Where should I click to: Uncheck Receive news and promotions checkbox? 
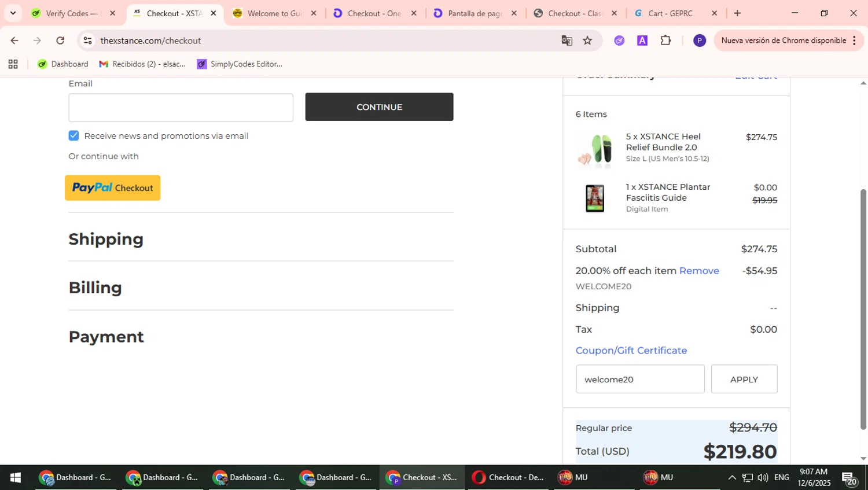pyautogui.click(x=73, y=135)
